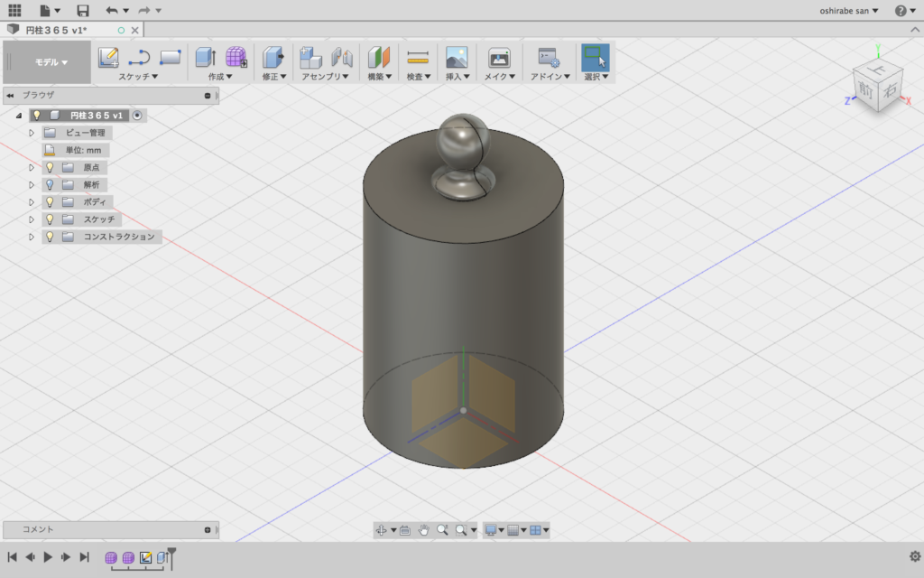924x578 pixels.
Task: Click the Scripts and Add-ins icon
Action: coord(550,57)
